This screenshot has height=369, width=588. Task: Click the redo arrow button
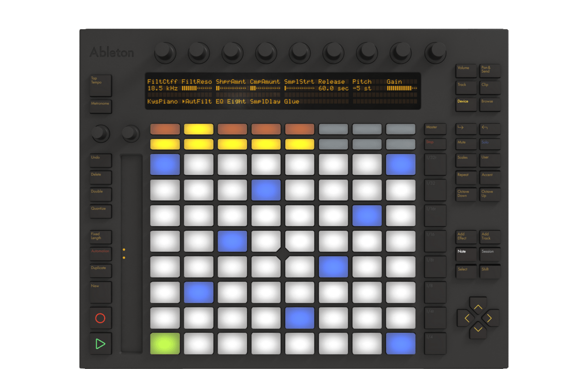466,128
